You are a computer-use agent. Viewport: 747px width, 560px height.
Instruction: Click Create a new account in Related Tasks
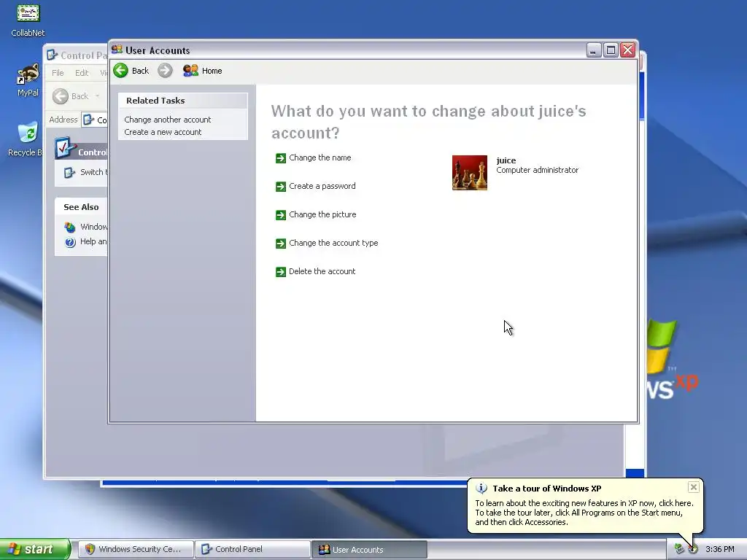pyautogui.click(x=163, y=132)
